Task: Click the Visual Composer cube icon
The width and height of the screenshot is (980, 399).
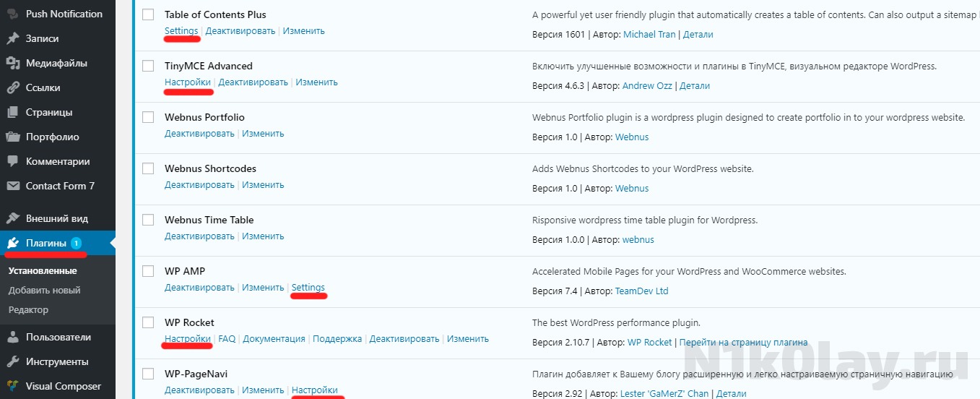Action: pyautogui.click(x=13, y=386)
